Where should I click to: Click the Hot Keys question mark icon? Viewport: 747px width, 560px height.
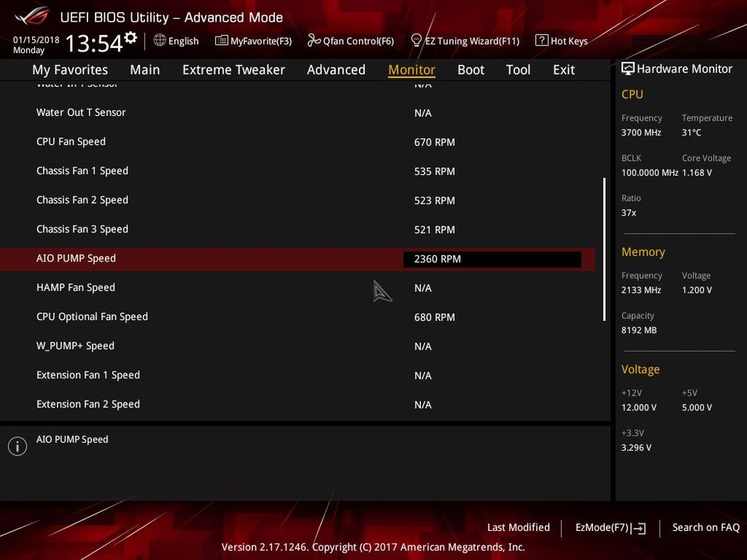(541, 40)
